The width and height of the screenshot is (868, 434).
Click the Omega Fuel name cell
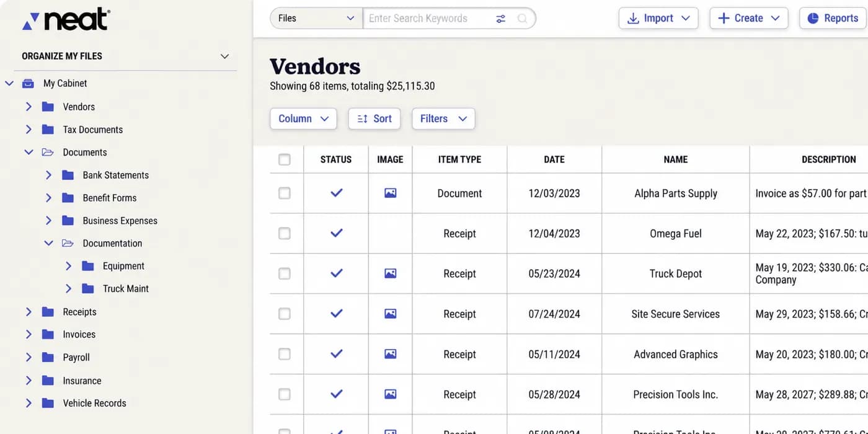[676, 233]
